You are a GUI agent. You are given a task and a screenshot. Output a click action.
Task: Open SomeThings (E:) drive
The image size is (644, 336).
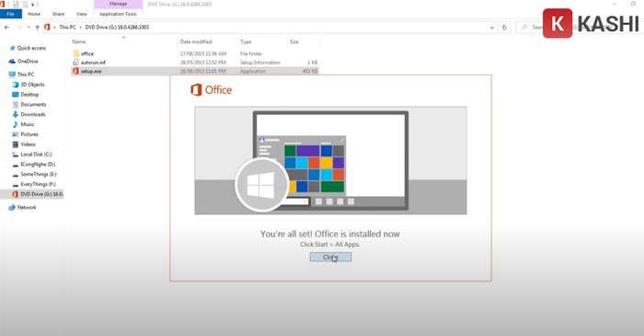pos(38,174)
